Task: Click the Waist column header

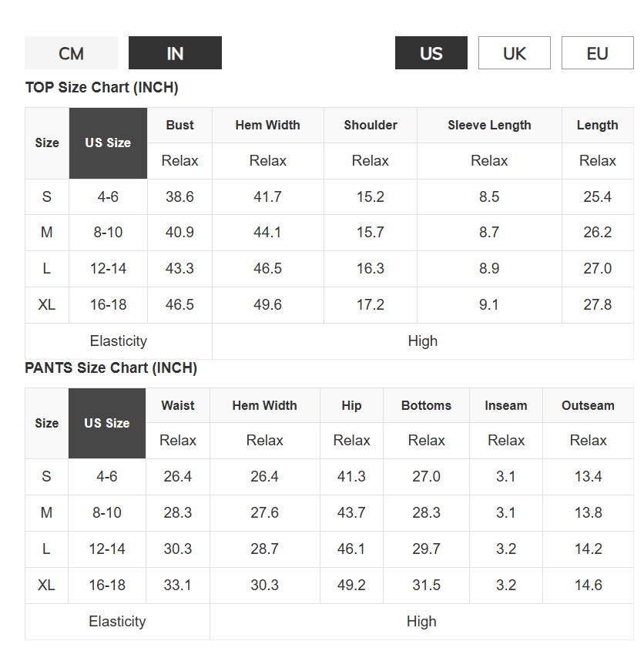Action: click(x=178, y=405)
